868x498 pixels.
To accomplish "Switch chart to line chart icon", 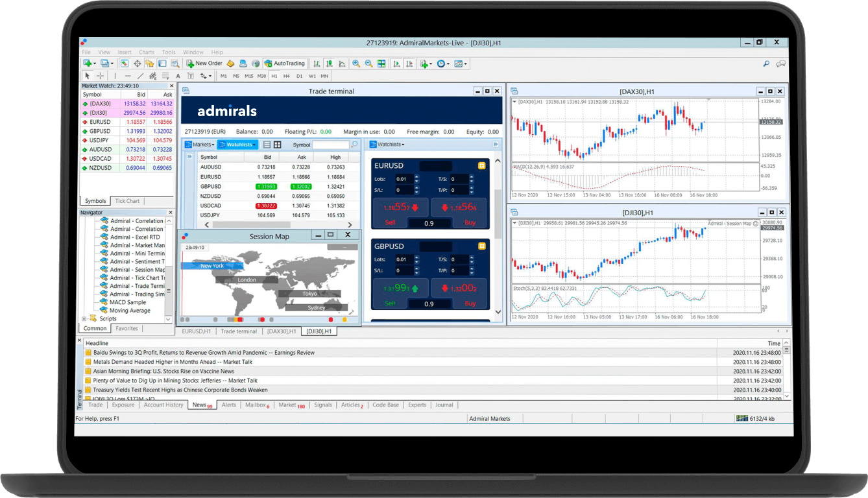I will point(341,64).
